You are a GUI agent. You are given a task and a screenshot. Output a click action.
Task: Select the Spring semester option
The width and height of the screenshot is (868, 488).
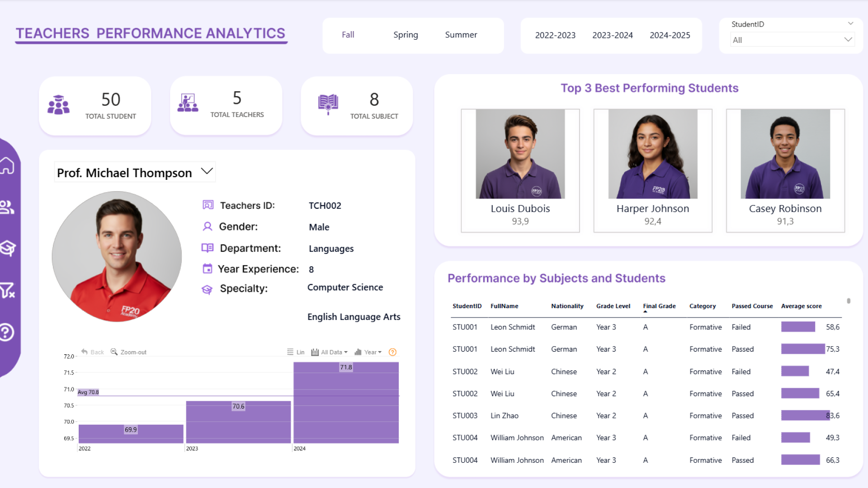(406, 35)
